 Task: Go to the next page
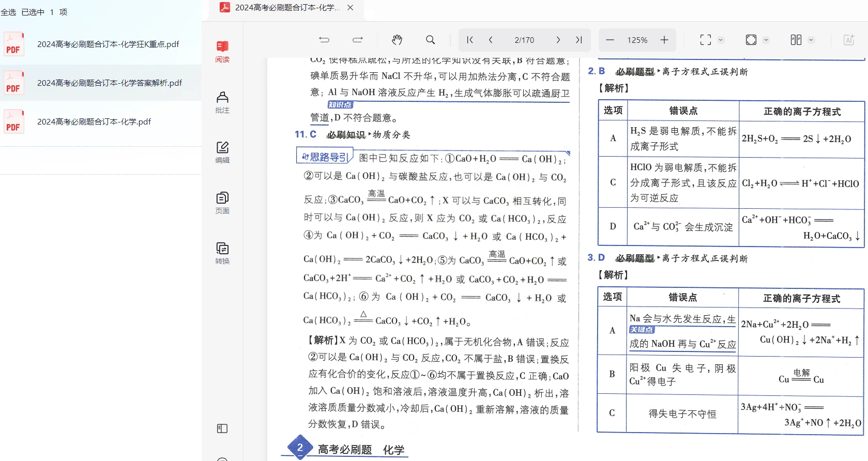tap(558, 40)
